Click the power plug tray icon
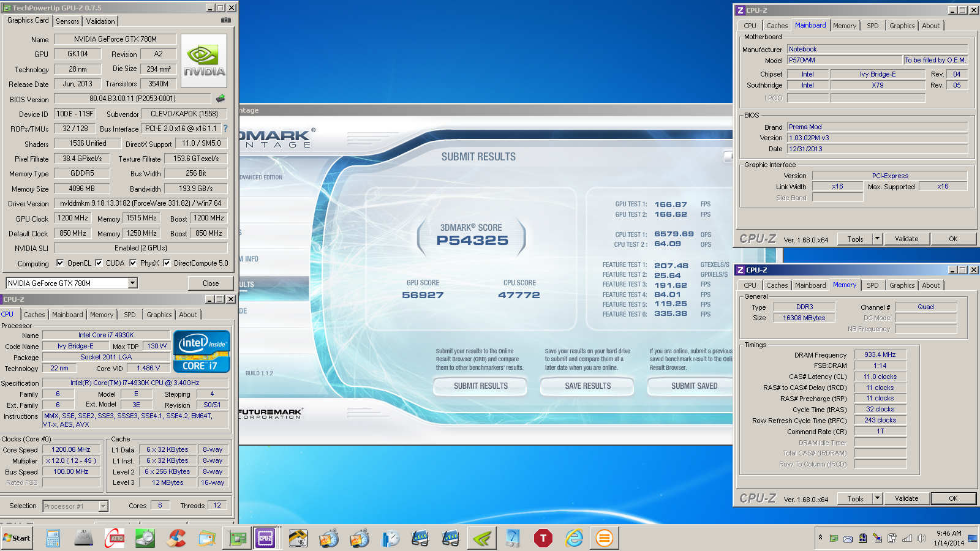Viewport: 980px width, 551px height. point(892,538)
